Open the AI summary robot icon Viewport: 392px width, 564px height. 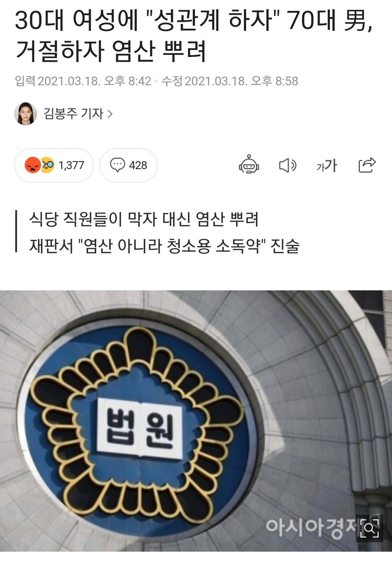coord(249,165)
